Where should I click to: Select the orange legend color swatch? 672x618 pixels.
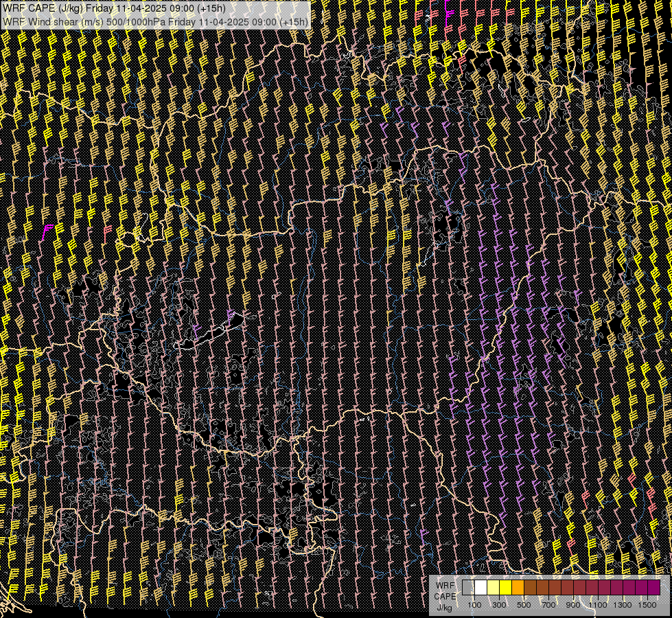click(518, 587)
